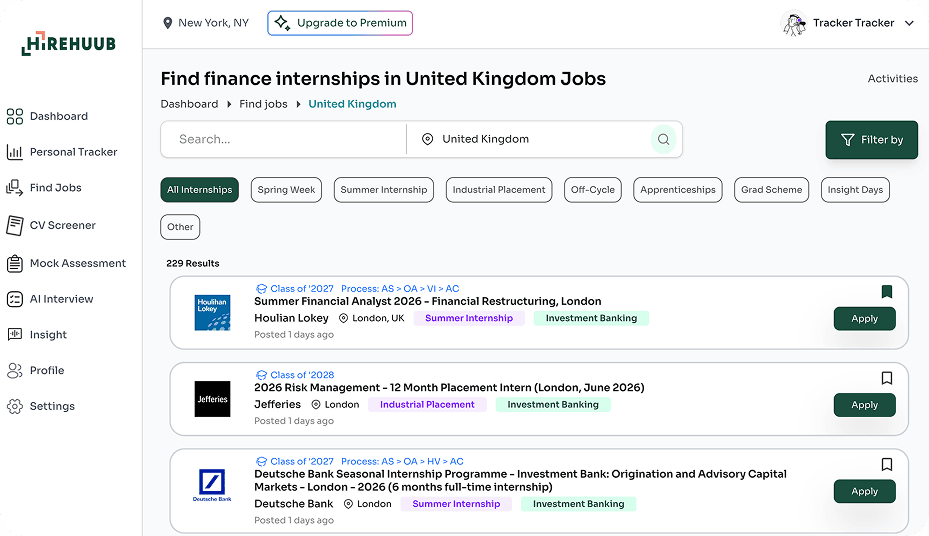Remove bookmark on Houlihan Lokey listing
Screen dimensions: 929x536
886,292
